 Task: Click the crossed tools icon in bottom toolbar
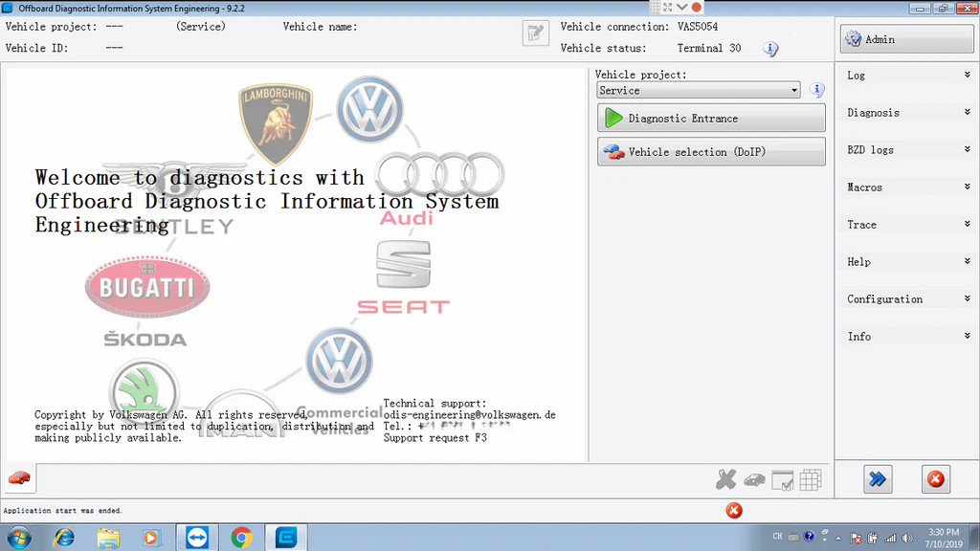[726, 480]
